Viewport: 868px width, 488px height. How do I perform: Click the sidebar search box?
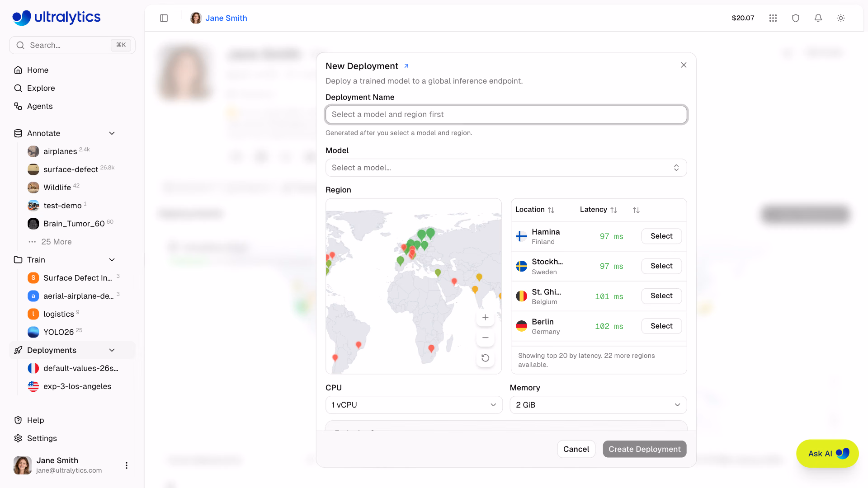pos(72,45)
